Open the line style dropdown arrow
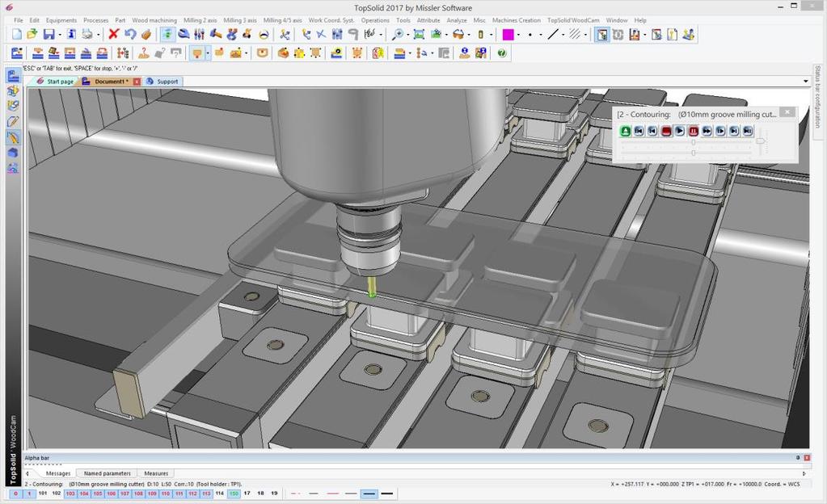 tap(563, 35)
